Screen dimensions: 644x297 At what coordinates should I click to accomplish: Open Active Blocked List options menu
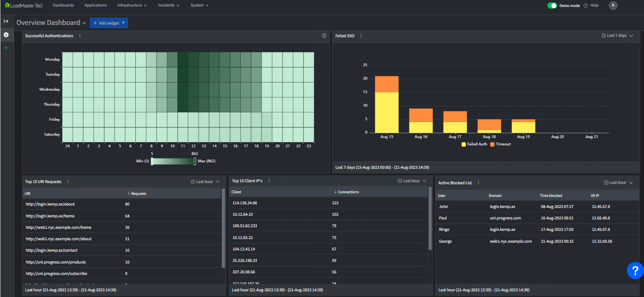tap(478, 183)
